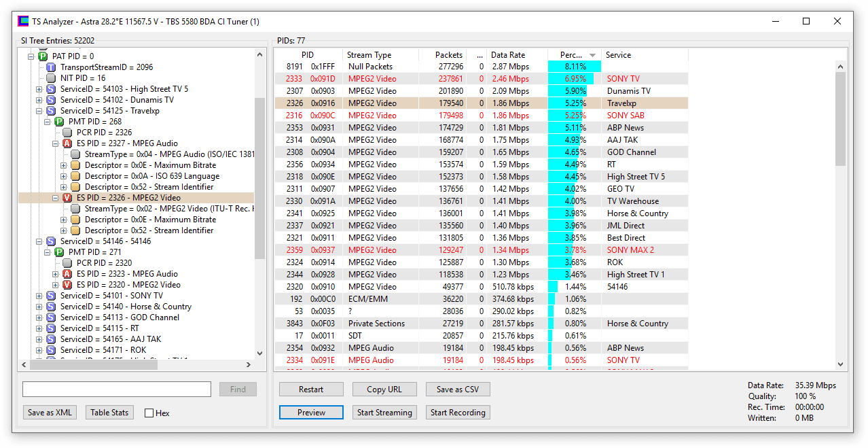
Task: Click the red A icon for ES PID 2327
Action: [67, 143]
